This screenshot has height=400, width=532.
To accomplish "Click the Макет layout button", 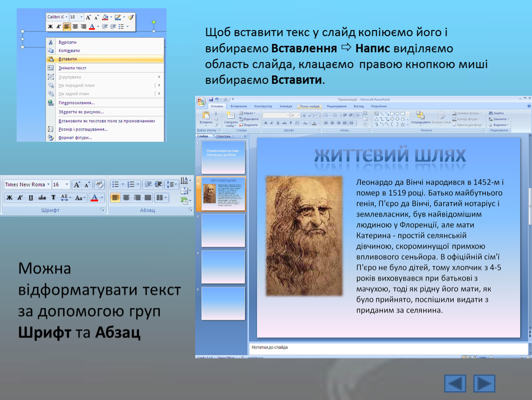I will point(247,113).
